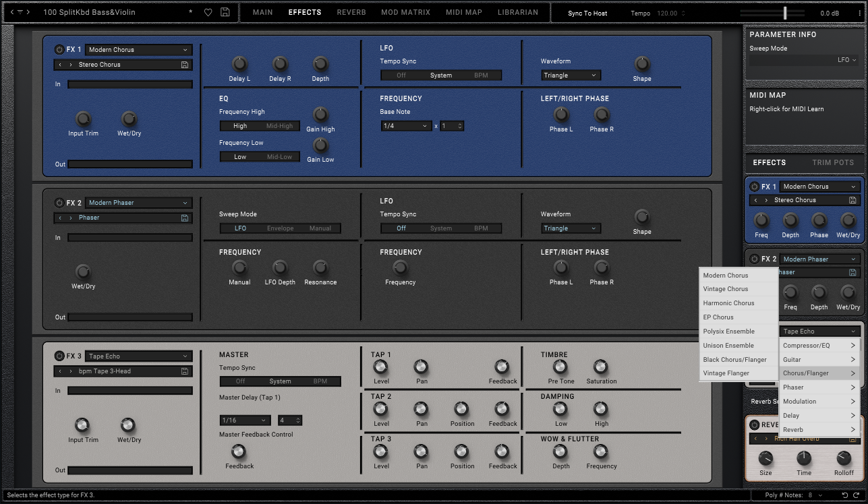The image size is (868, 504).
Task: Set EQ Frequency High to Mid-High
Action: (279, 126)
